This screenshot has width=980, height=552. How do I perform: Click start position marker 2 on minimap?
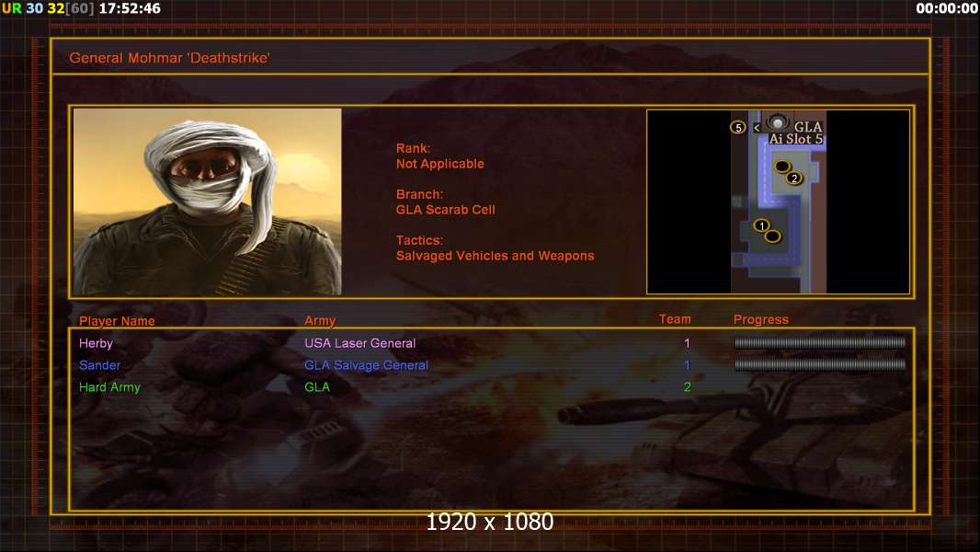coord(794,178)
